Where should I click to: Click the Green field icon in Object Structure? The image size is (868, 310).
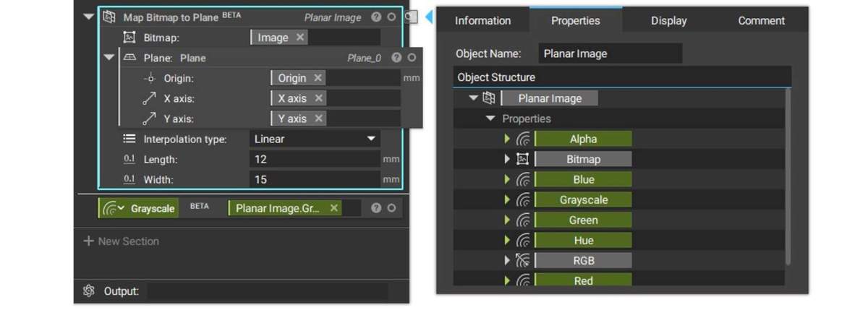[x=523, y=220]
